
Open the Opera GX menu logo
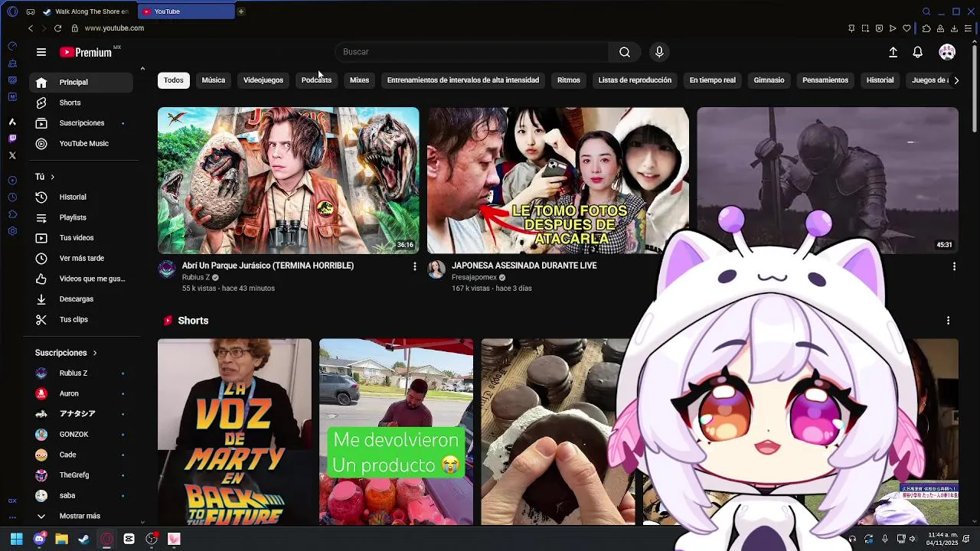[12, 11]
